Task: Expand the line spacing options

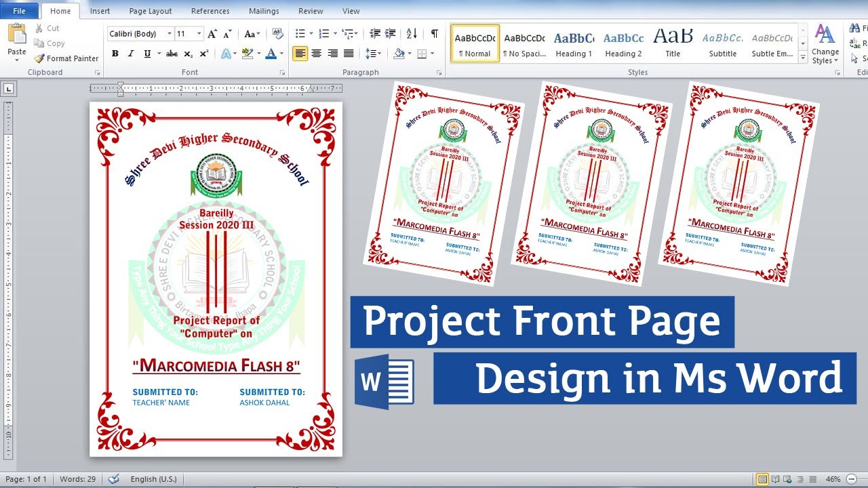Action: 372,54
